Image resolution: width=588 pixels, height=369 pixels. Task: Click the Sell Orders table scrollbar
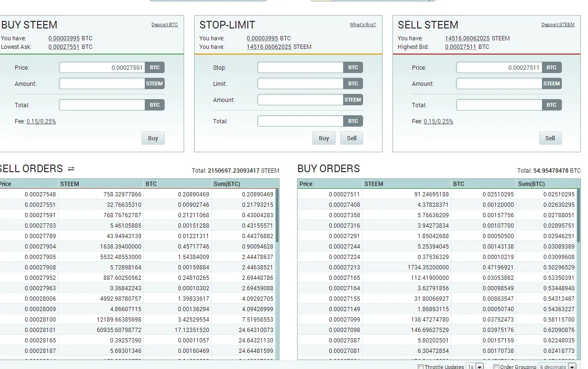click(277, 216)
